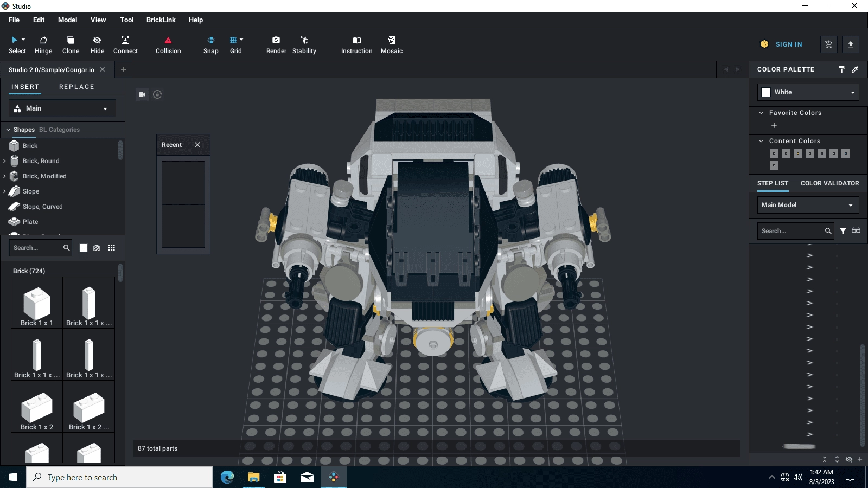Select the Brick 1 x 2 part thumbnail
The image size is (868, 488).
pyautogui.click(x=37, y=407)
